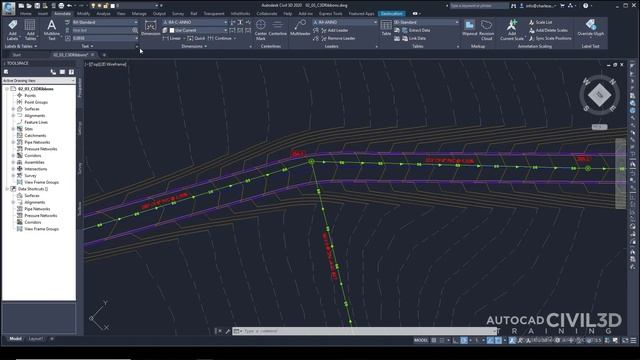
Task: Expand the Pipe Networks node under drawing
Action: click(x=13, y=142)
